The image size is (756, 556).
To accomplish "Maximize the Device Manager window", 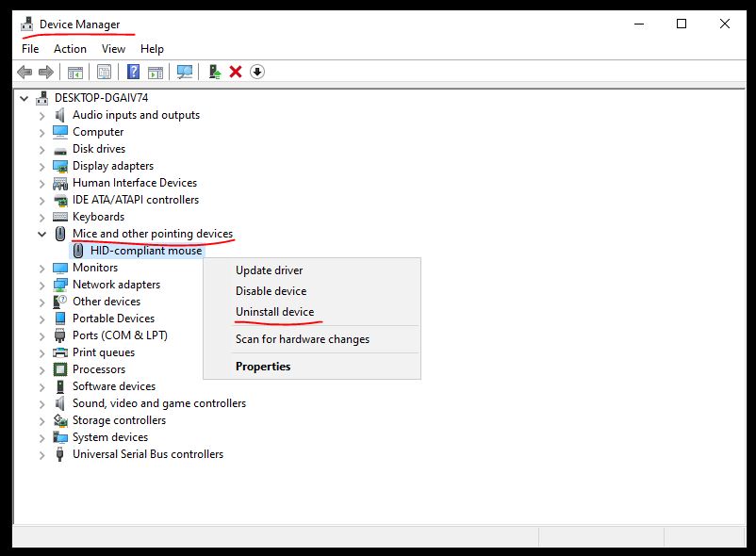I will pyautogui.click(x=682, y=24).
